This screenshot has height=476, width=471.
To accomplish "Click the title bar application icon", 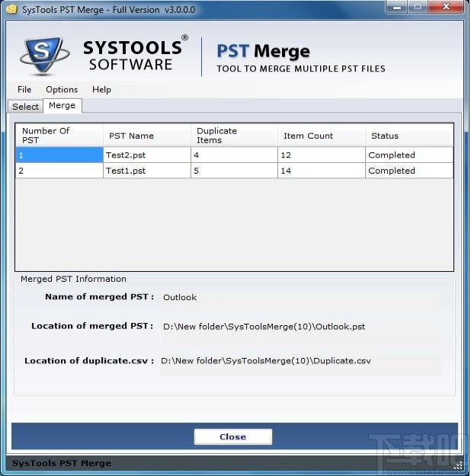I will click(12, 9).
